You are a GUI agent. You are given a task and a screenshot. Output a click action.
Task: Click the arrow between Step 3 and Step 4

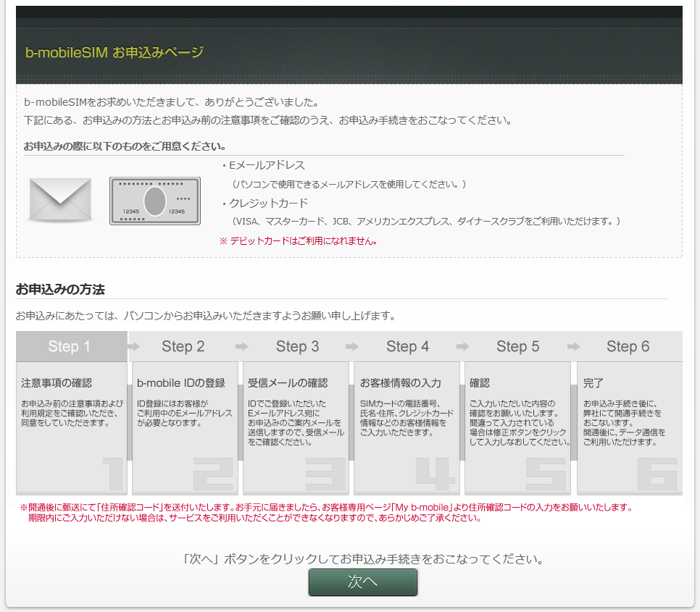pos(351,346)
